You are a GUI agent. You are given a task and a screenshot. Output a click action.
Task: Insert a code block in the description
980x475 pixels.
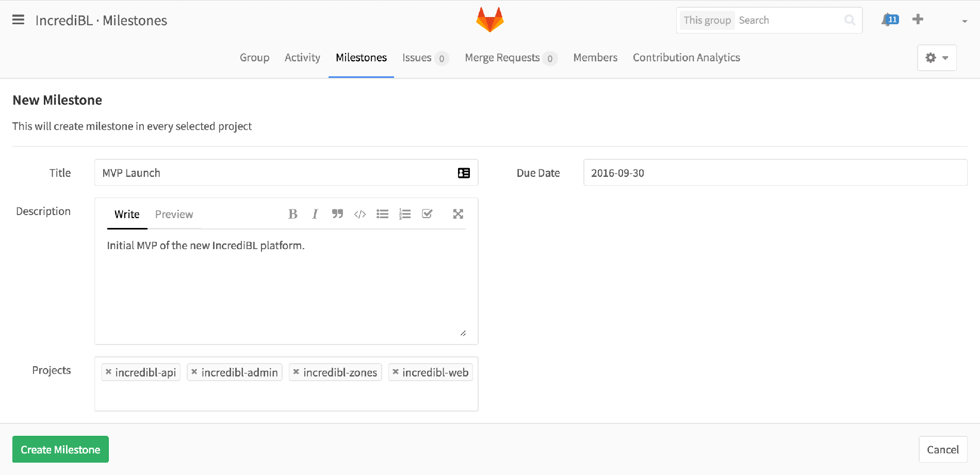pos(360,214)
